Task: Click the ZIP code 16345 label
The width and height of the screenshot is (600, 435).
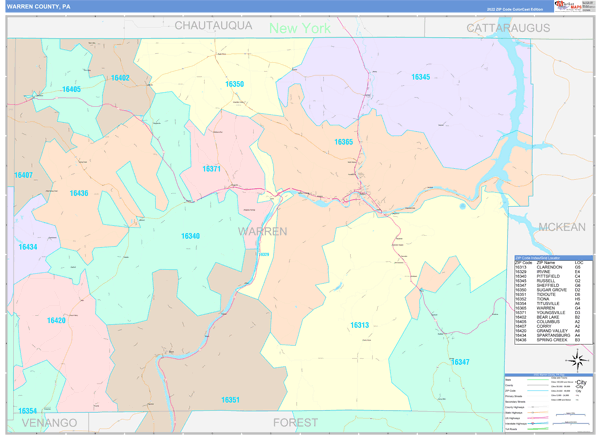Action: pyautogui.click(x=420, y=77)
